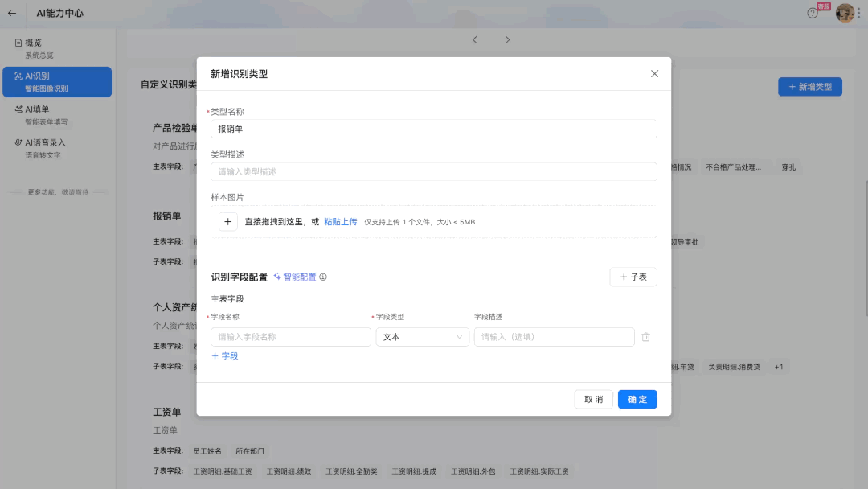Open the help question mark icon

(813, 14)
